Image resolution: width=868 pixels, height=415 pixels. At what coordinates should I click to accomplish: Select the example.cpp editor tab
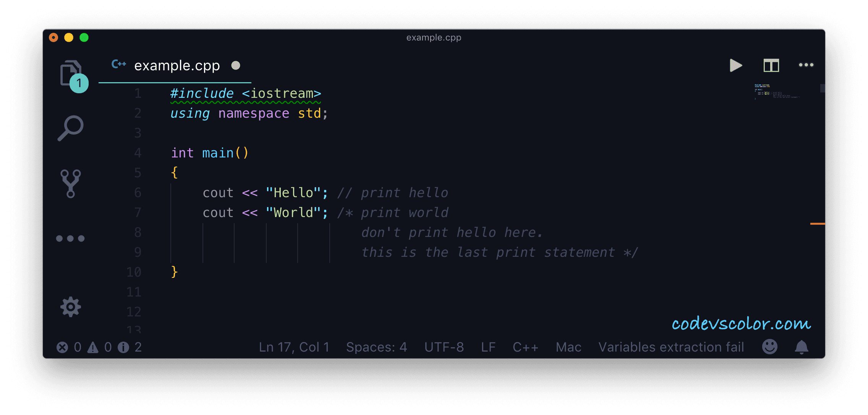177,66
